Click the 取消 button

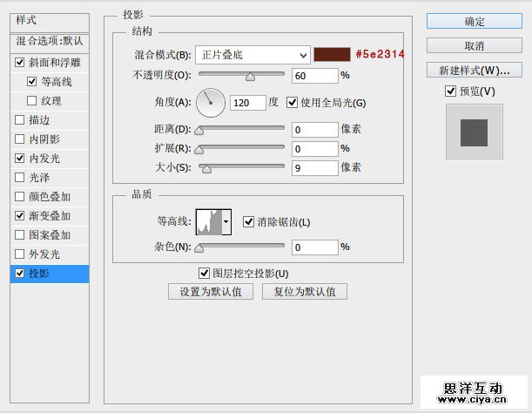(475, 45)
